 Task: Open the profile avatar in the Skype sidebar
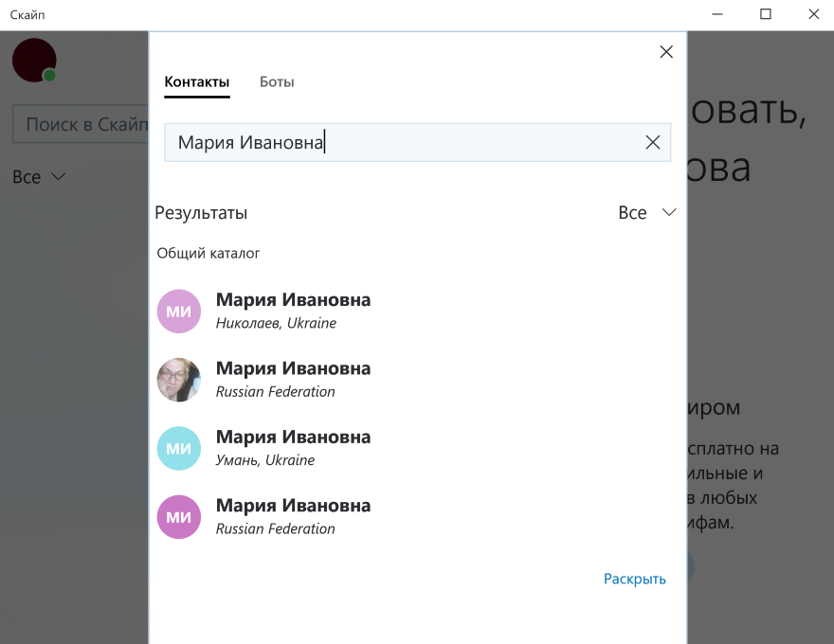[34, 60]
